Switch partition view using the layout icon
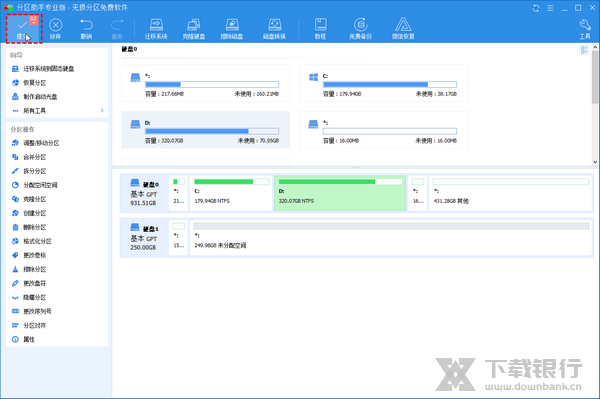The height and width of the screenshot is (399, 600). click(584, 50)
